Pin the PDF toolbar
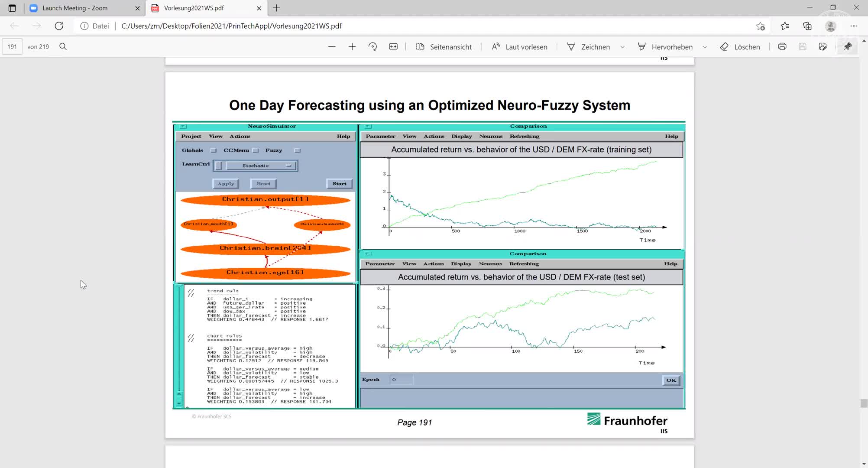This screenshot has height=468, width=868. (x=848, y=47)
